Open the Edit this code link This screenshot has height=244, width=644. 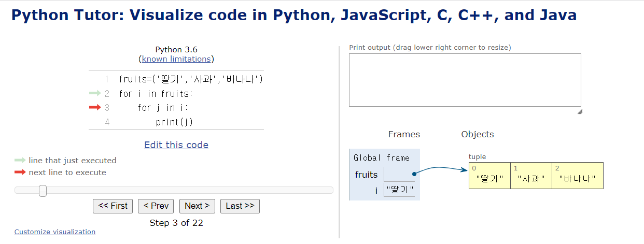(x=176, y=145)
